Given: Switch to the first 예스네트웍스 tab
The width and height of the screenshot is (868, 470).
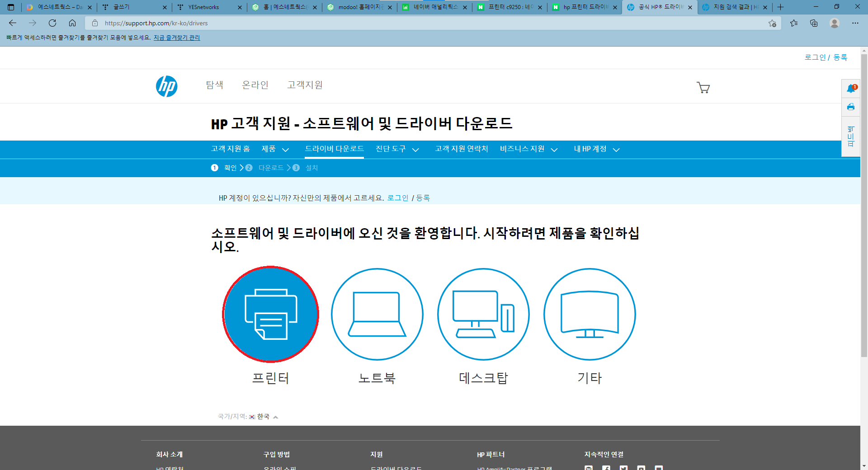Looking at the screenshot, I should (x=60, y=7).
